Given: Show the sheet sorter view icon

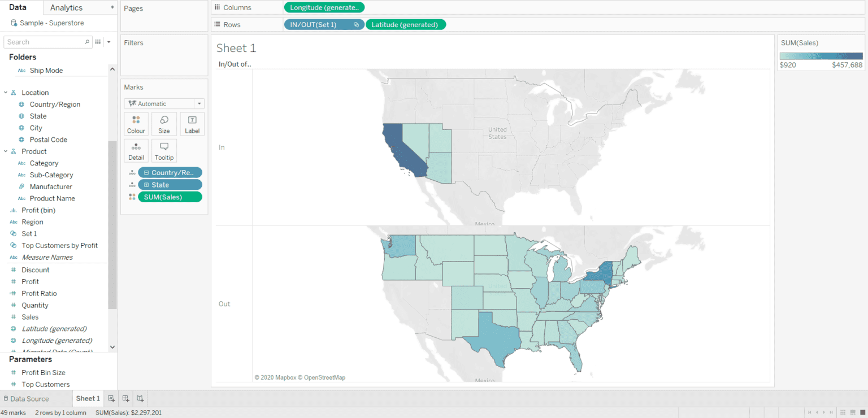Looking at the screenshot, I should click(843, 412).
